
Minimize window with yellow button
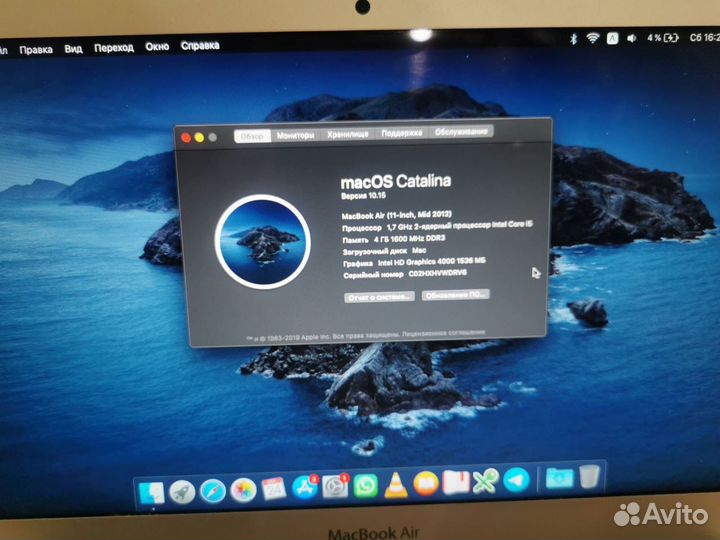tap(199, 137)
